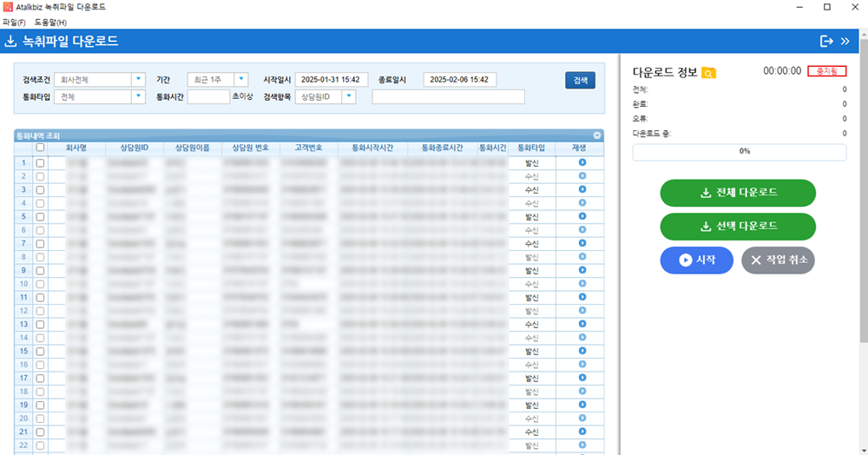Play the recording in row 1
Image resolution: width=868 pixels, height=455 pixels.
[x=582, y=162]
